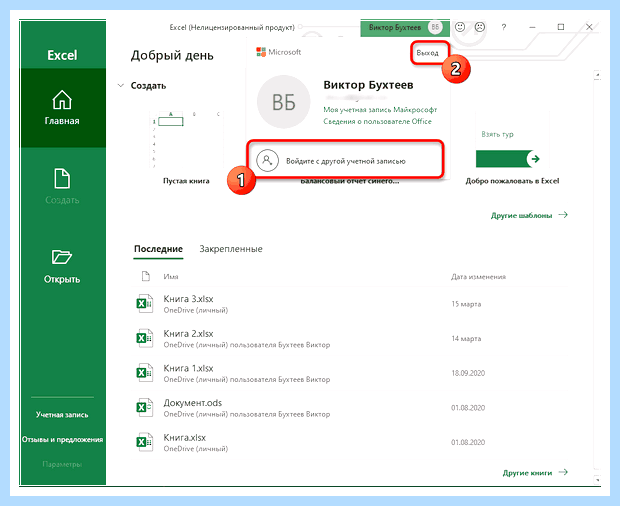This screenshot has height=506, width=620.
Task: Open the file Документ.ods
Action: pos(193,403)
